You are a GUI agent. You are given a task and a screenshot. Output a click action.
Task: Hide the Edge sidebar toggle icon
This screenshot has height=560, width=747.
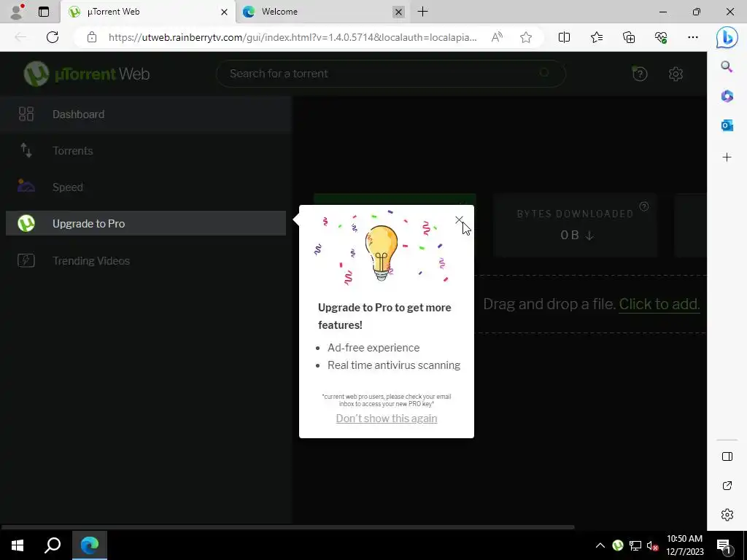point(727,456)
